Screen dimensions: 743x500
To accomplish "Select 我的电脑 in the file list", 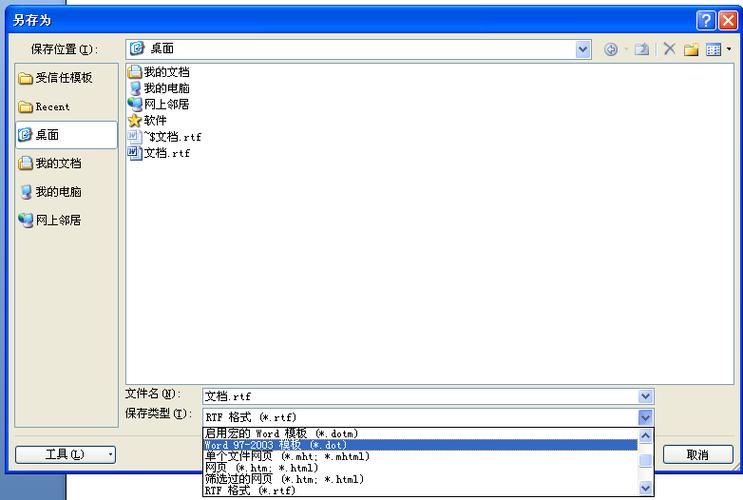I will [x=159, y=88].
